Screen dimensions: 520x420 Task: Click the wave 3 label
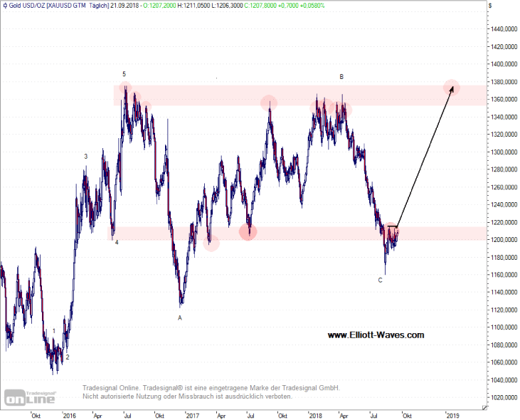click(x=86, y=157)
